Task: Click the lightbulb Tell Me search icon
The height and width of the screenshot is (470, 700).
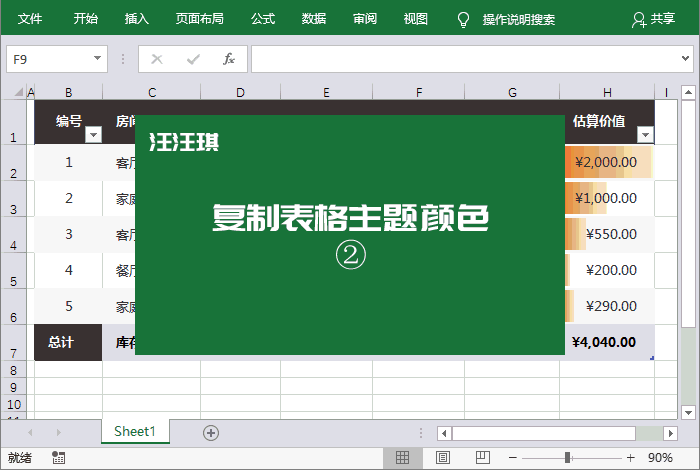Action: point(463,19)
